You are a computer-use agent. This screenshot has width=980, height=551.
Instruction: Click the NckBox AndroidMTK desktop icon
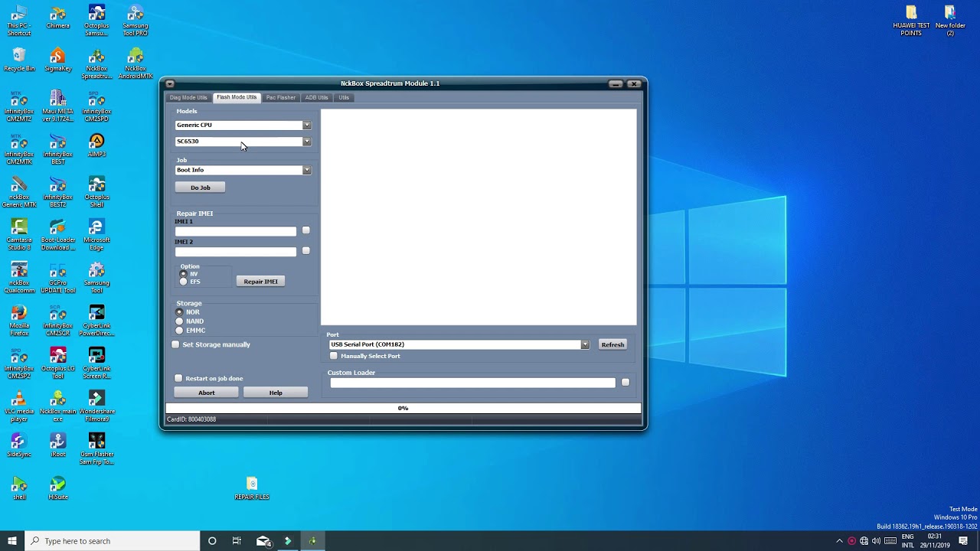[x=136, y=64]
